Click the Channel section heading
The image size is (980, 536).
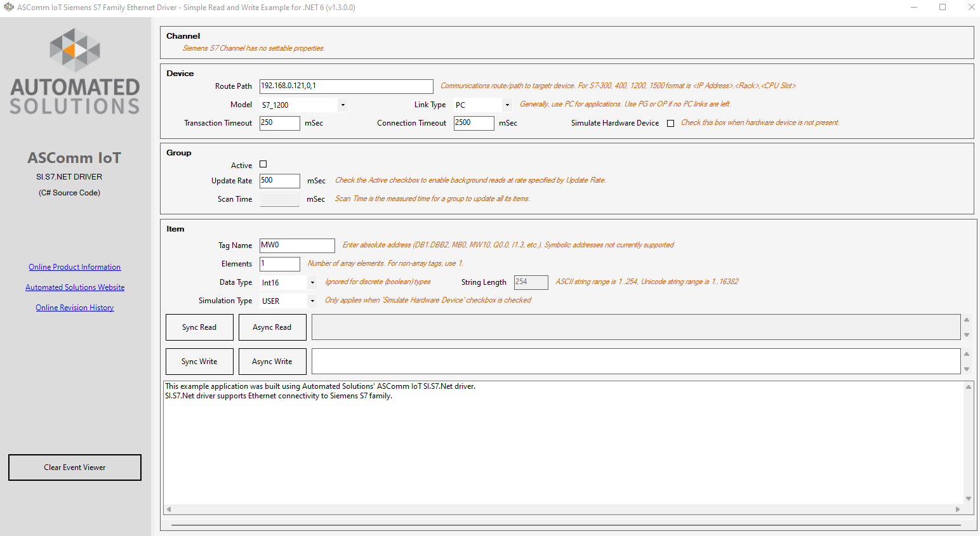pos(183,36)
